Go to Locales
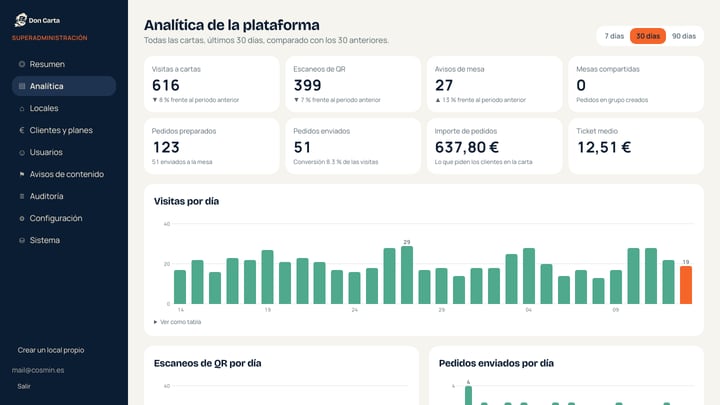Image resolution: width=720 pixels, height=405 pixels. [64, 108]
